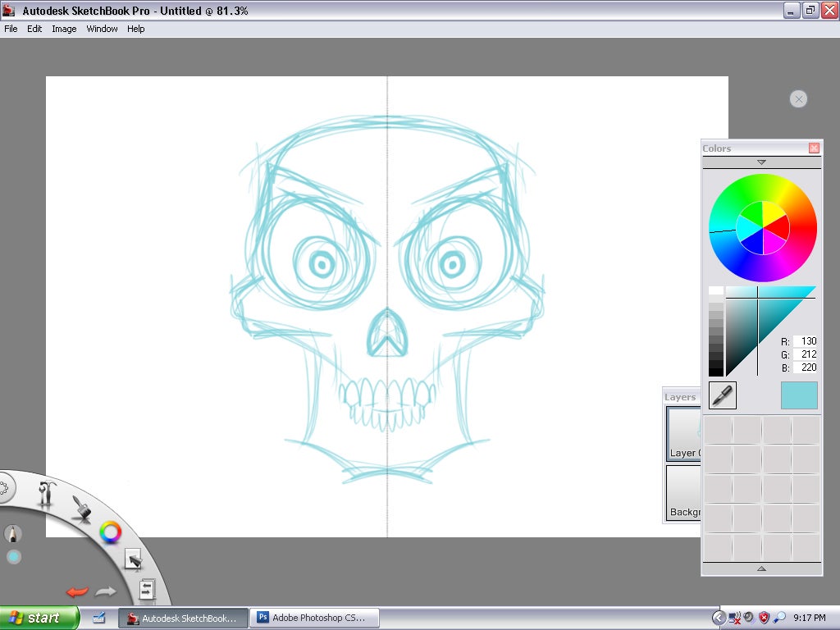Screen dimensions: 840x630
Task: Click the gray redo arrow
Action: click(x=106, y=591)
